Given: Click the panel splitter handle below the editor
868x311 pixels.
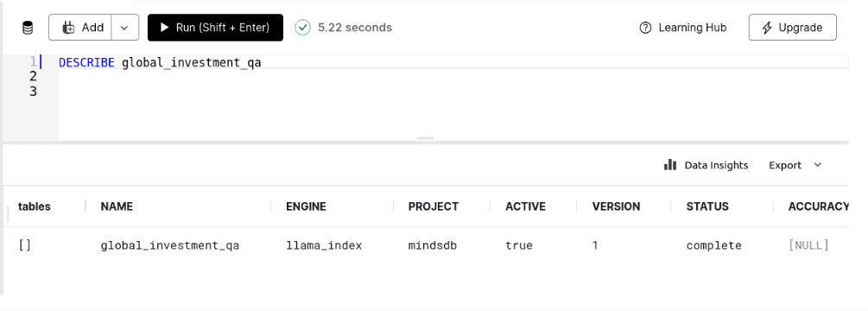Looking at the screenshot, I should click(425, 138).
